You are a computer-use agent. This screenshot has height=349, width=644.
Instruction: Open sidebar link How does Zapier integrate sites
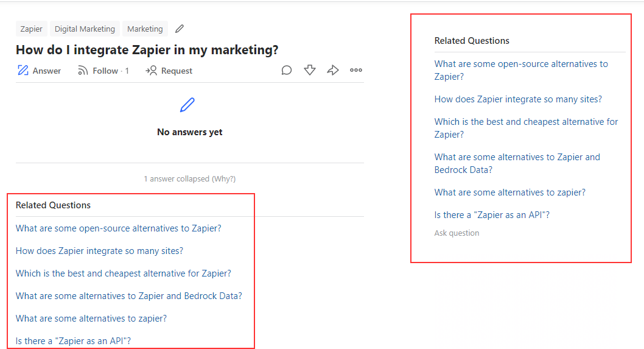click(518, 99)
